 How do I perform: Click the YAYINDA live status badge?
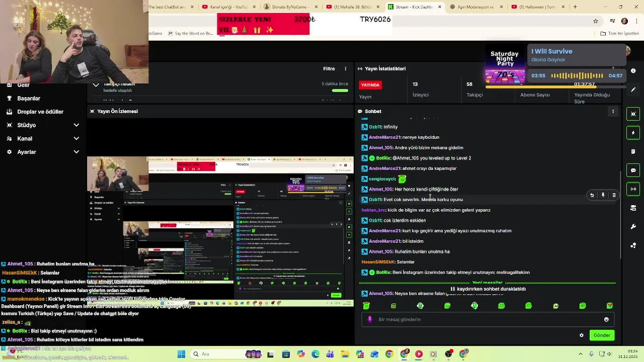[x=370, y=85]
